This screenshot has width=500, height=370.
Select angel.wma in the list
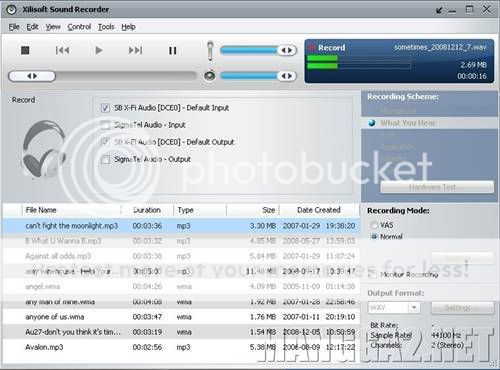(x=181, y=286)
